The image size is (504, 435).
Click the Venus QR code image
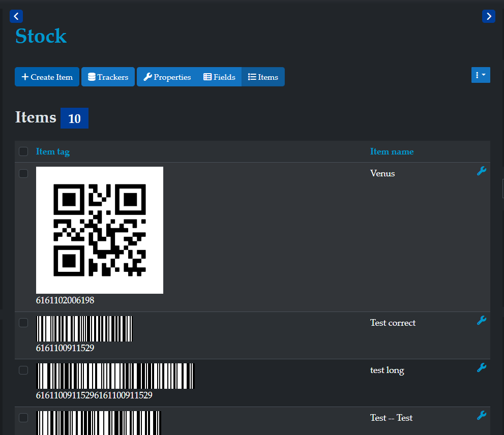pyautogui.click(x=100, y=230)
